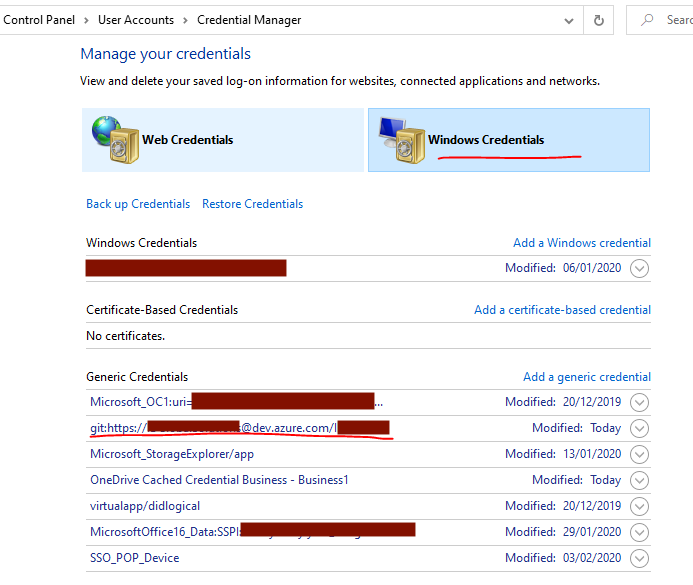Open the address bar history dropdown arrow
Viewport: 693px width, 585px height.
click(x=569, y=20)
